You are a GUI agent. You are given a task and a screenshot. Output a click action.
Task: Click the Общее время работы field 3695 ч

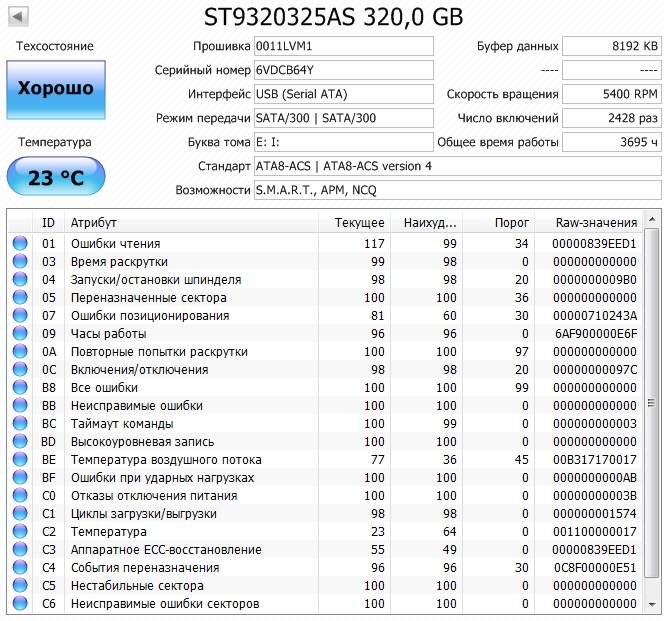(612, 142)
